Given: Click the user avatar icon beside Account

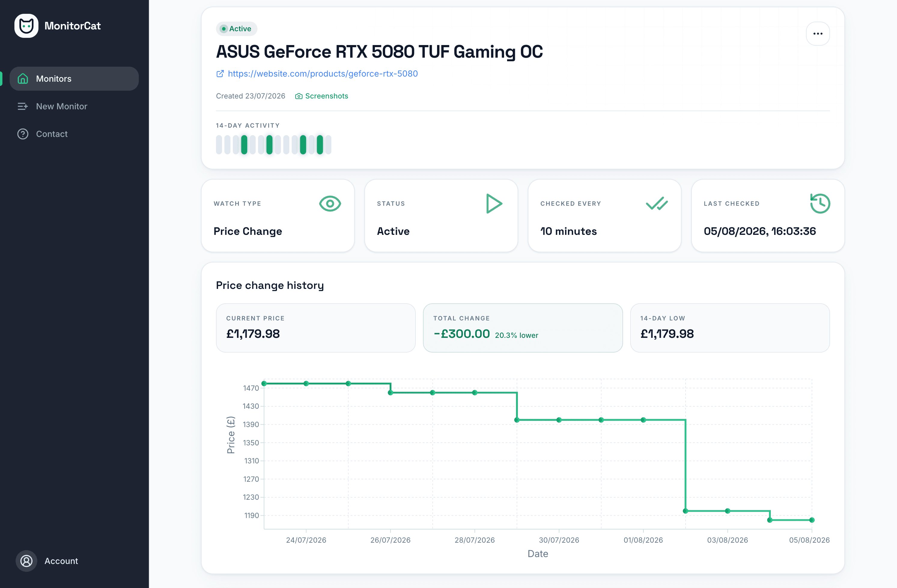Looking at the screenshot, I should coord(26,561).
